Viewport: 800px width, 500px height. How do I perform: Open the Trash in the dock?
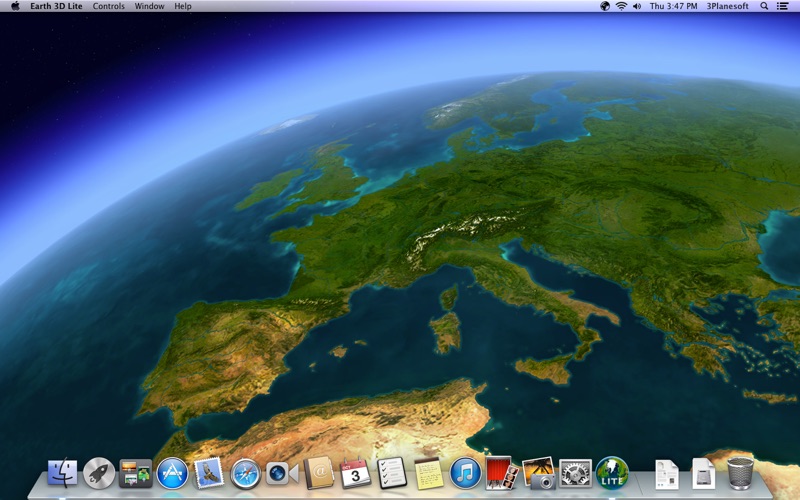739,473
